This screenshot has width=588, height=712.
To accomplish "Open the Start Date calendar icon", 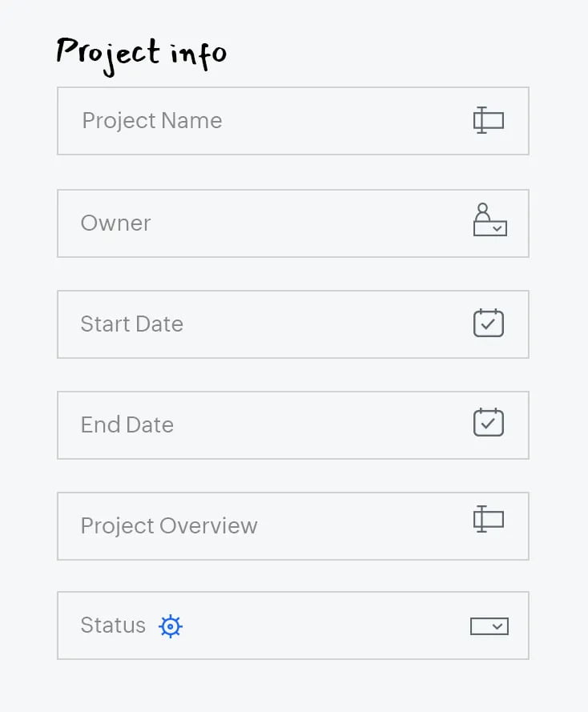I will (488, 323).
